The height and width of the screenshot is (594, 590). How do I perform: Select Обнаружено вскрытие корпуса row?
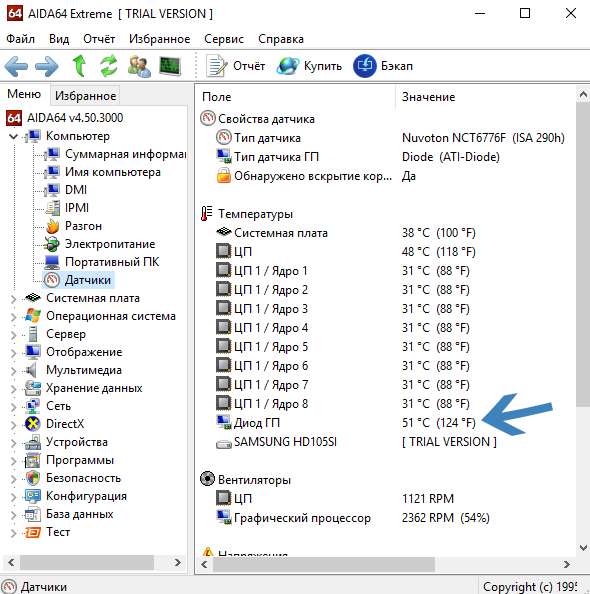(316, 176)
